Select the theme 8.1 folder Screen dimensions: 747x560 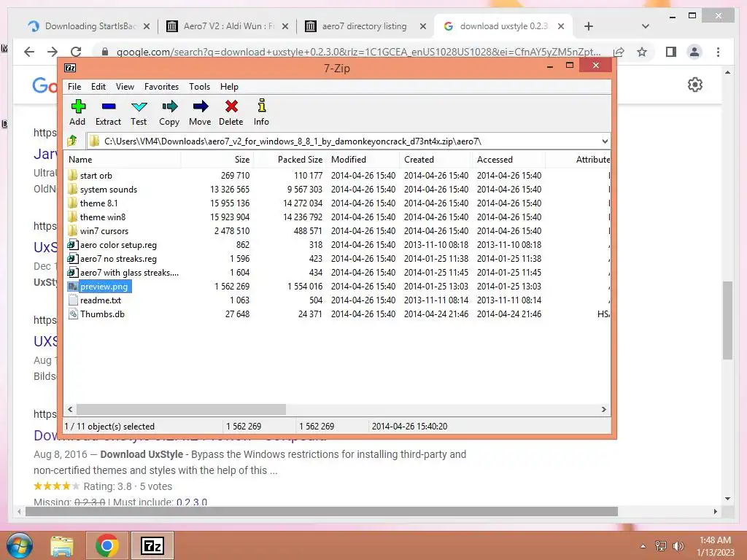tap(93, 203)
